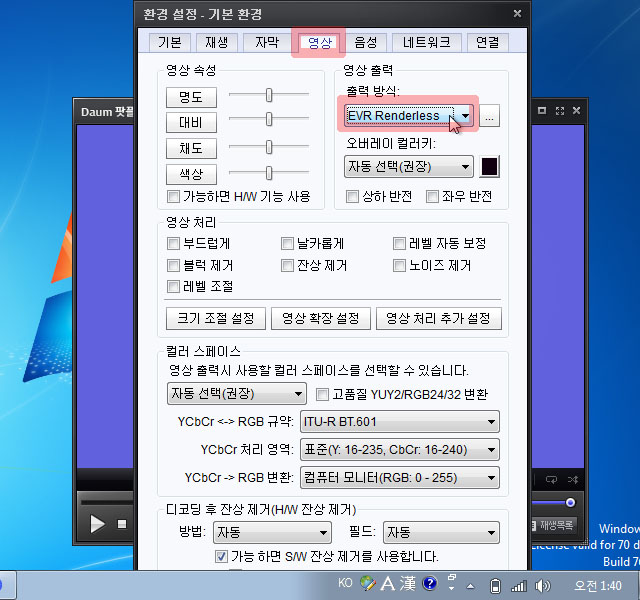This screenshot has height=600, width=640.
Task: Open the speaker volume tray icon
Action: pos(543,585)
